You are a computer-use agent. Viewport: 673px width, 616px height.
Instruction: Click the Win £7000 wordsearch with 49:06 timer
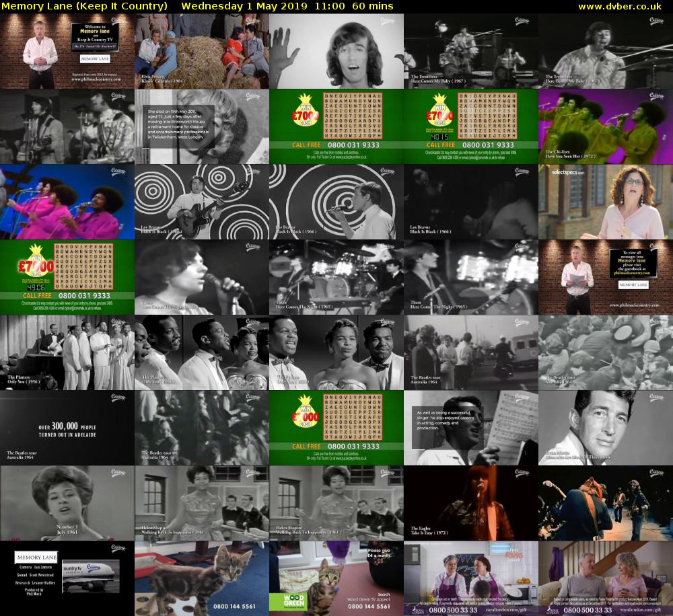(x=67, y=277)
